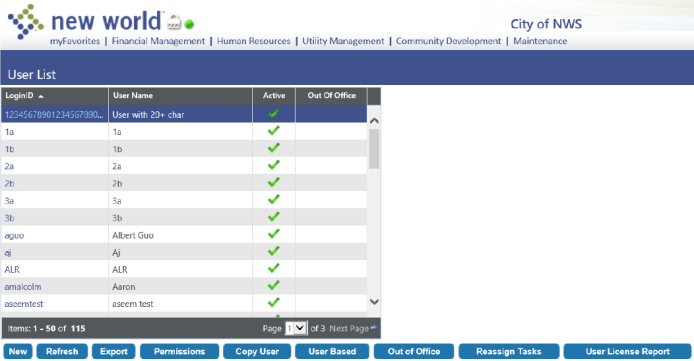The image size is (694, 361).
Task: Click the scroll up arrow in user list
Action: (374, 120)
